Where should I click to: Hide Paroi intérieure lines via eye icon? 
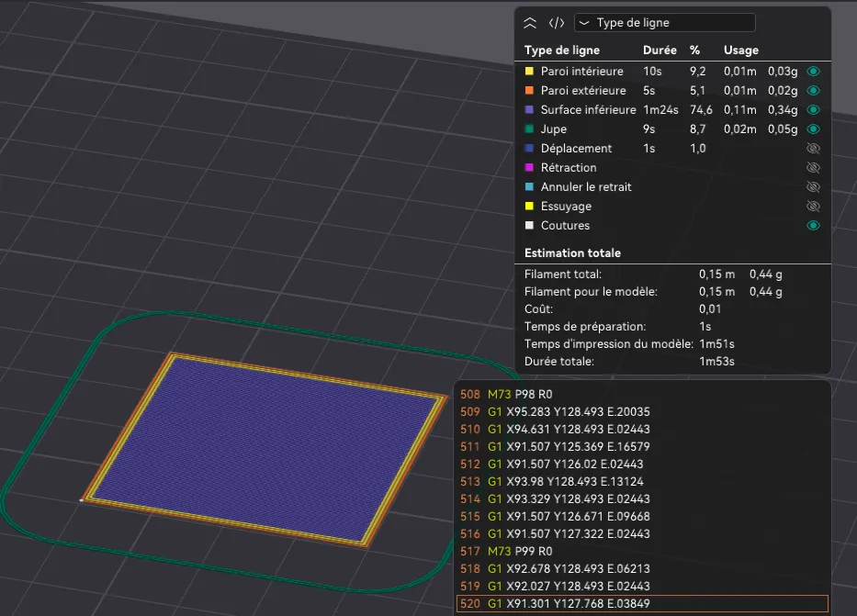click(813, 71)
